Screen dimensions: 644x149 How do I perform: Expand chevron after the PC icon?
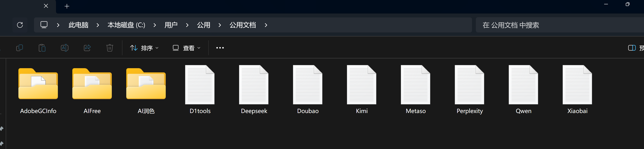(x=58, y=25)
